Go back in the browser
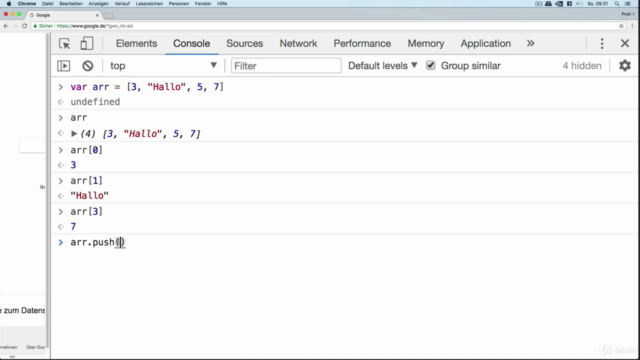Screen dimensions: 640x360 [6, 26]
